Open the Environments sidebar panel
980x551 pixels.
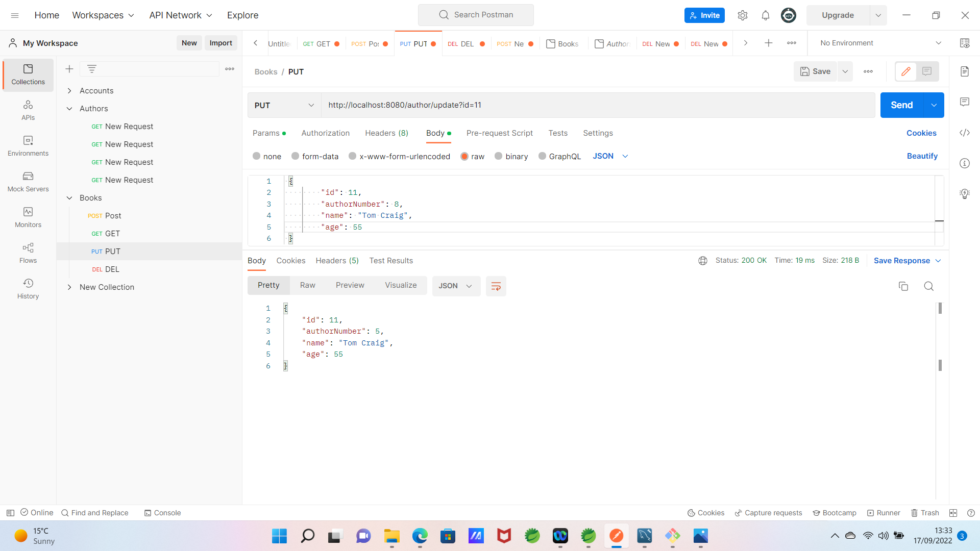click(28, 146)
